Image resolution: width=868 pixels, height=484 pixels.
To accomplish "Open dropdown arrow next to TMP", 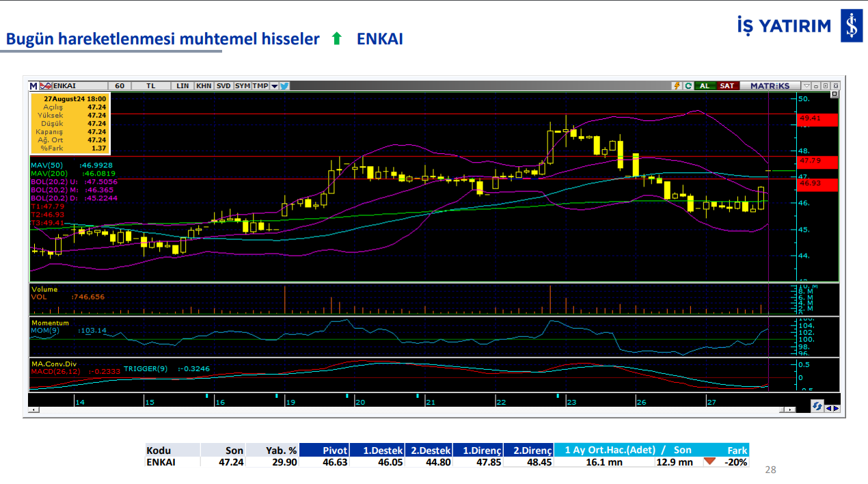I will pos(274,86).
